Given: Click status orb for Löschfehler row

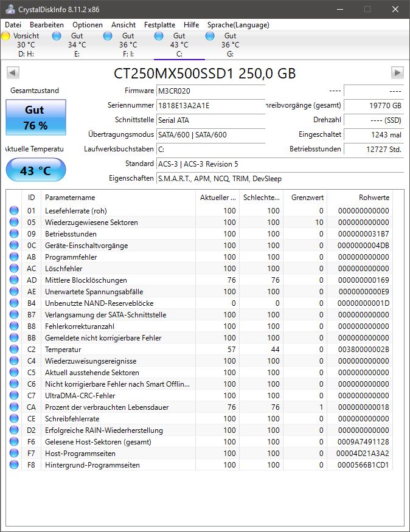Looking at the screenshot, I should click(x=14, y=268).
